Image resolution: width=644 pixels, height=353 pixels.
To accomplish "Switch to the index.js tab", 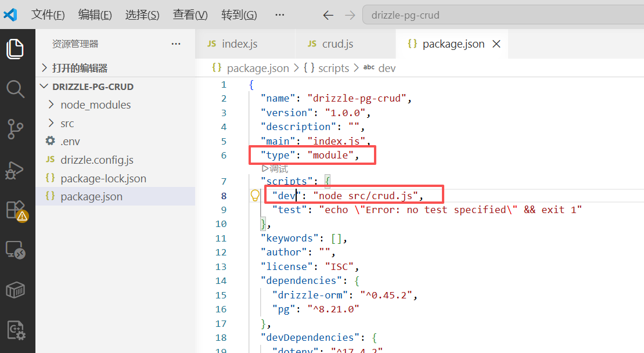I will click(245, 44).
